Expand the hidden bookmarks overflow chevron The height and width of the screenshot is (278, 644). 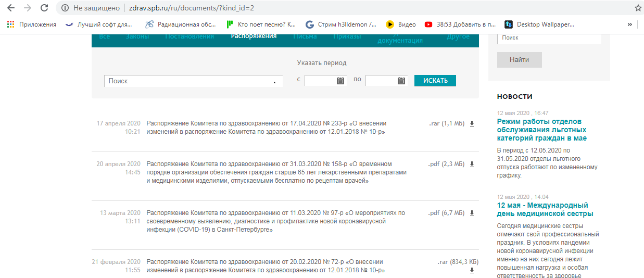tap(630, 24)
